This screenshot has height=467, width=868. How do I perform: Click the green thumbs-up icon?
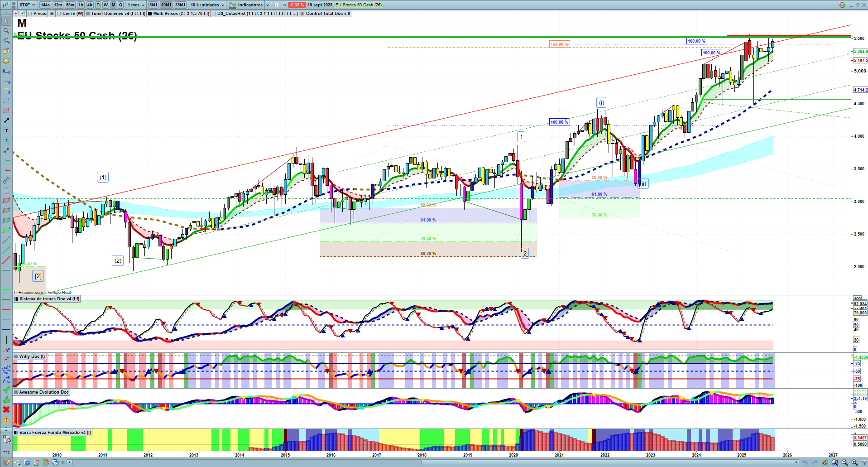(6, 400)
